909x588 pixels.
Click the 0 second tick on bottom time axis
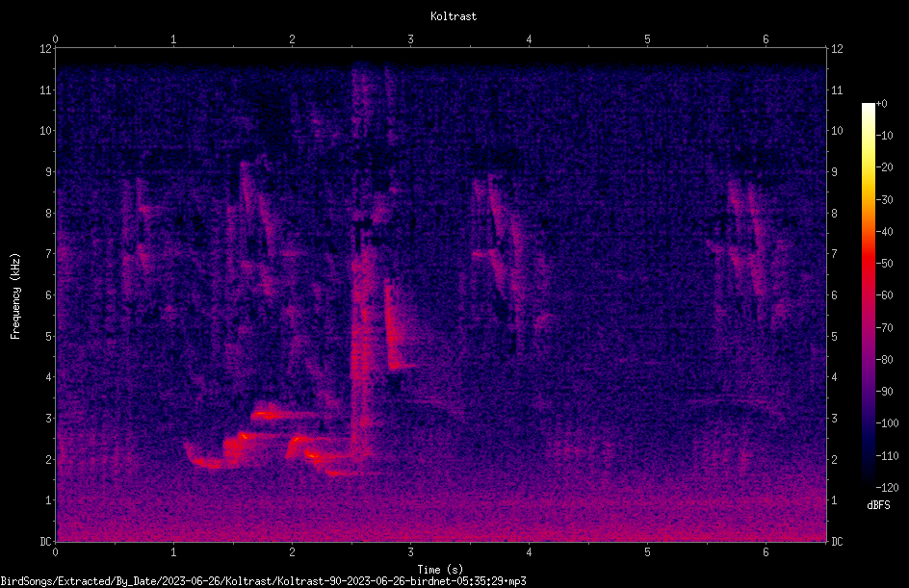point(55,552)
